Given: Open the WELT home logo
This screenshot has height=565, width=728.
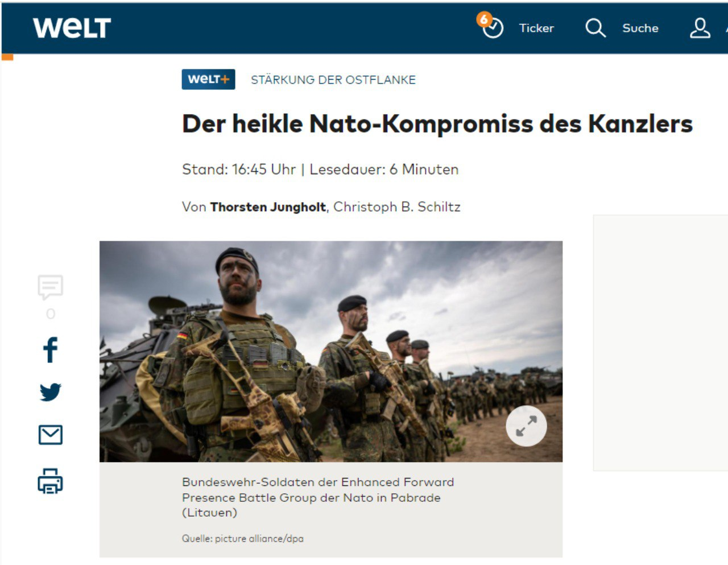Looking at the screenshot, I should 72,28.
